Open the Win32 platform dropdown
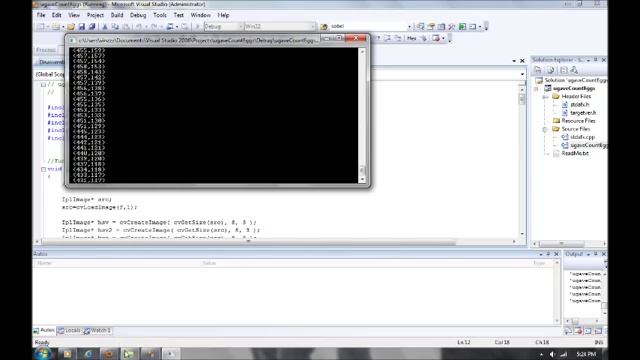 pos(280,27)
